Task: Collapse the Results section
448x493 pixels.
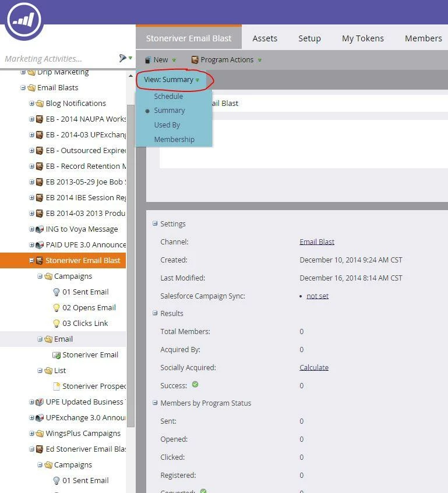Action: coord(155,313)
